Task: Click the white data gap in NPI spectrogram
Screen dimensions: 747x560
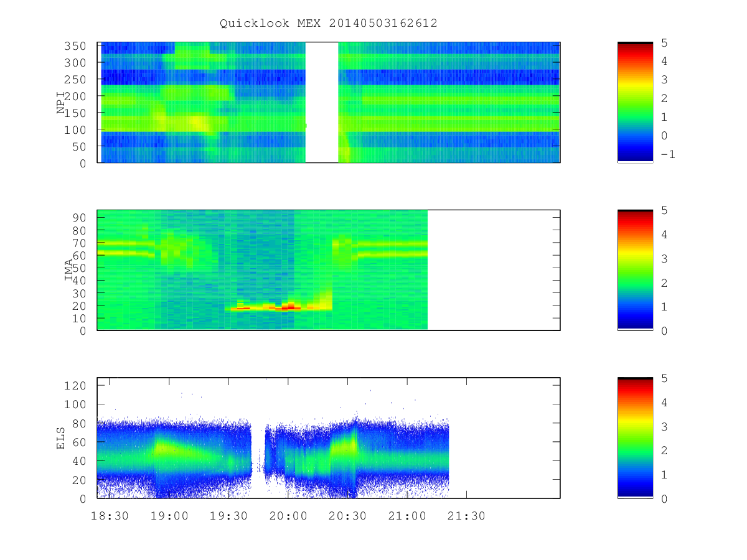Action: [322, 102]
